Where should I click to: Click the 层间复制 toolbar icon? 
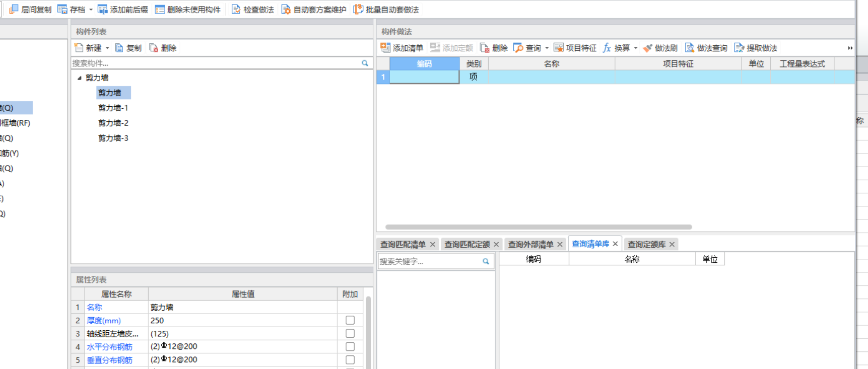pyautogui.click(x=14, y=9)
